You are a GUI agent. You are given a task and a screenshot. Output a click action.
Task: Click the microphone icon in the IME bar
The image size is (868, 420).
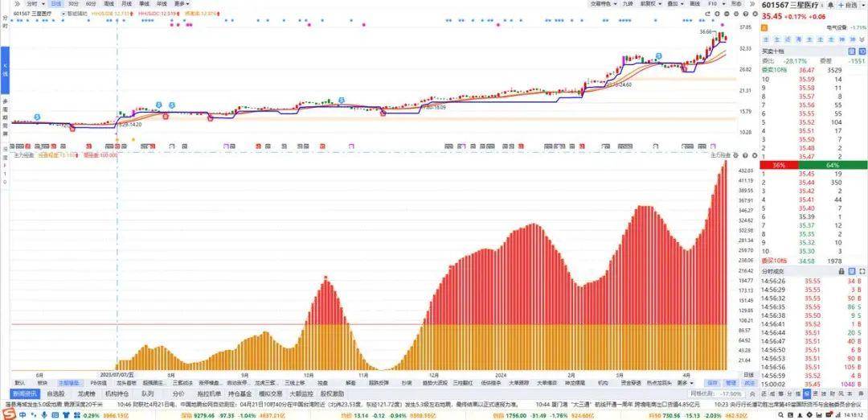tap(45, 414)
